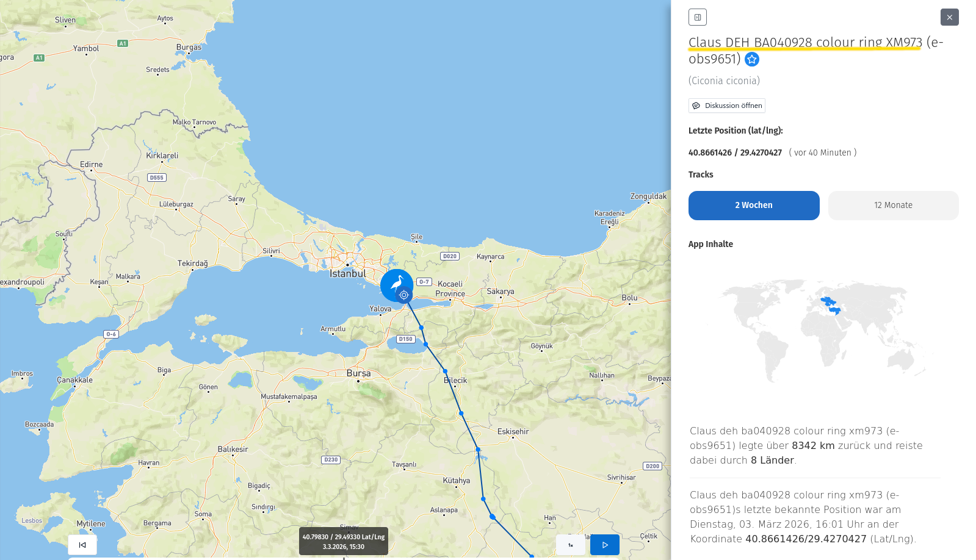Click the stork marker on the map
This screenshot has width=976, height=560.
396,284
